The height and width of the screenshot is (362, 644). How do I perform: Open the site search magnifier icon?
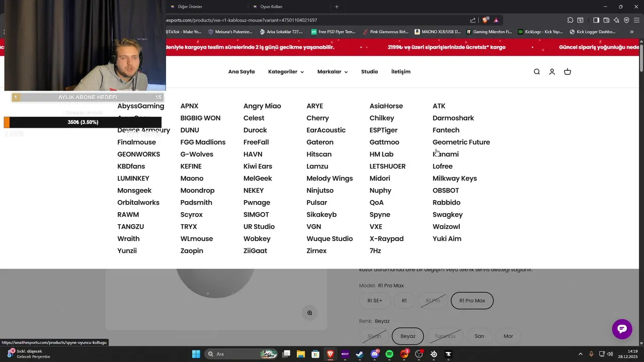(537, 72)
